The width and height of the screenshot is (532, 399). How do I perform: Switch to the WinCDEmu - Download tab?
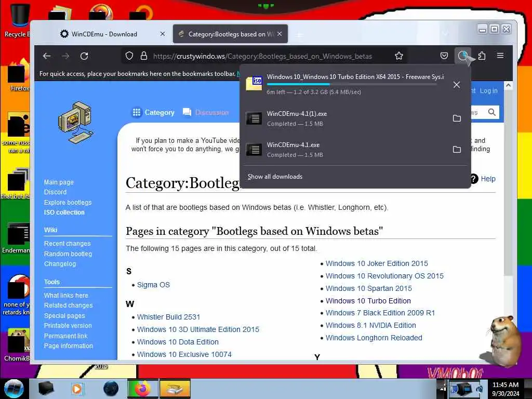coord(104,34)
